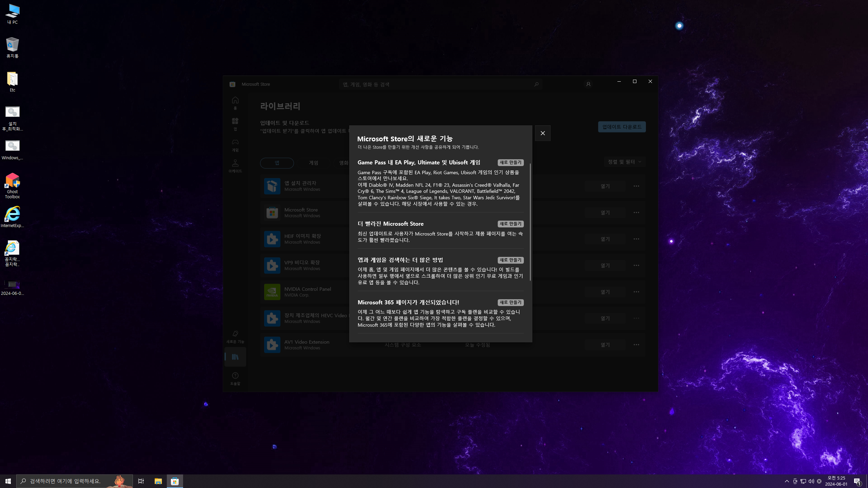The width and height of the screenshot is (868, 488).
Task: Open the Arcade sidebar icon
Action: click(x=235, y=166)
